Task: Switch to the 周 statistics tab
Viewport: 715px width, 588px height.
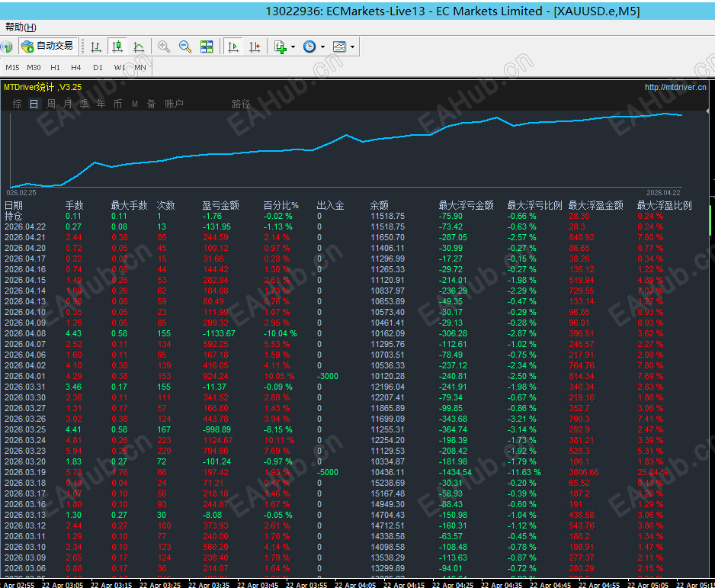Action: click(51, 104)
